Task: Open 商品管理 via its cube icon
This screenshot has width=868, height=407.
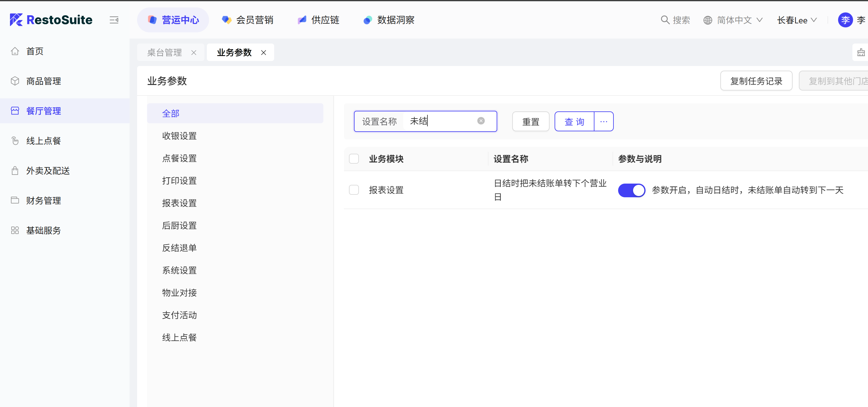Action: pyautogui.click(x=15, y=81)
